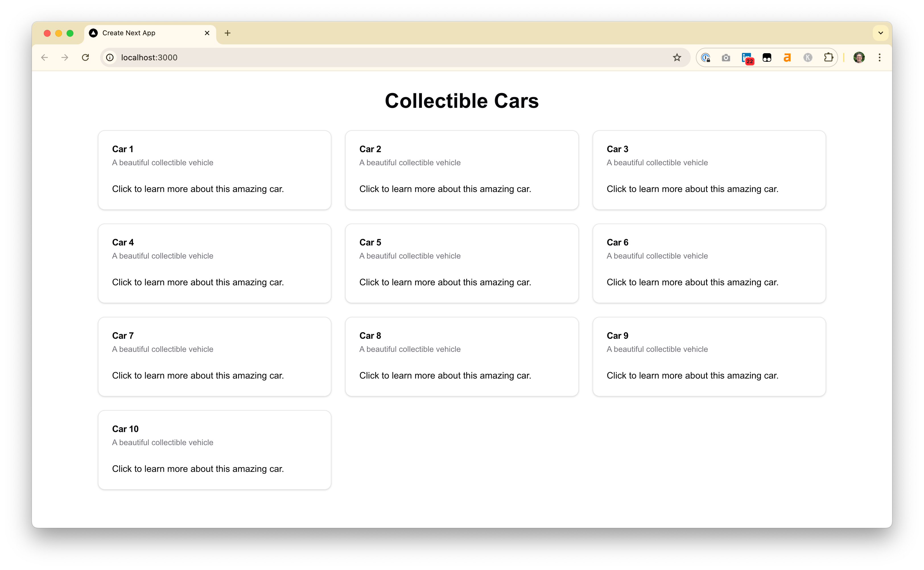924x570 pixels.
Task: Click the black two-dot extension icon
Action: pos(767,57)
